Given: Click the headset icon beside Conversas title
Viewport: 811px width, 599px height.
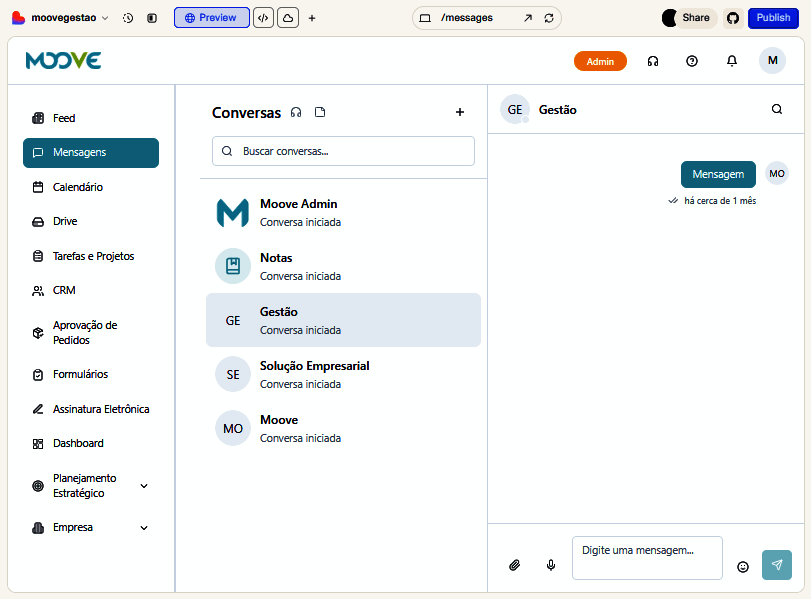Looking at the screenshot, I should tap(296, 112).
